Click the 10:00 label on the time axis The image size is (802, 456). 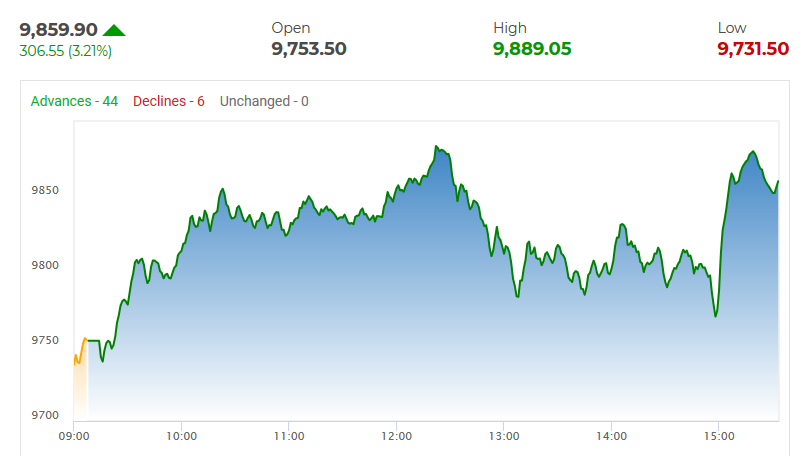[181, 436]
